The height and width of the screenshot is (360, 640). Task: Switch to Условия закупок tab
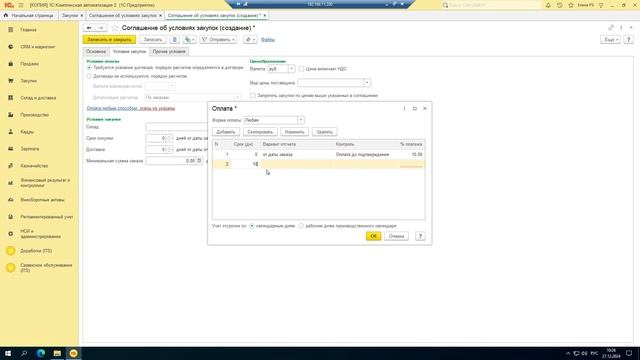point(129,52)
